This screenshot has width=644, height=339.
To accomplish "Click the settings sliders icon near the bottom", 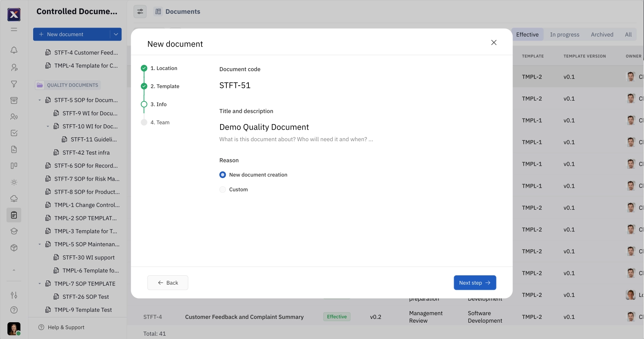I will pos(14,295).
